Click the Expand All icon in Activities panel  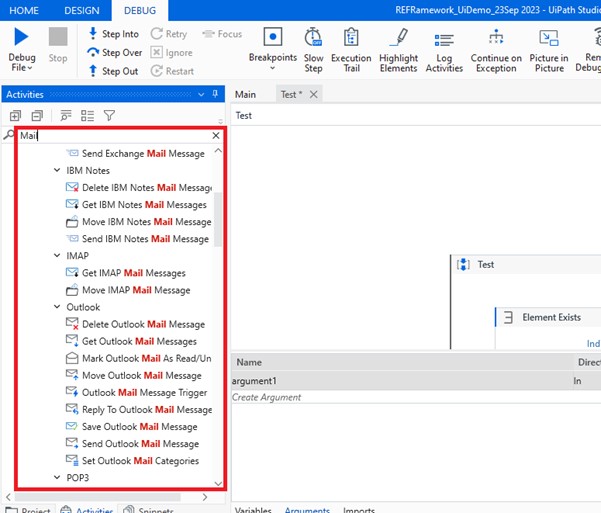pyautogui.click(x=15, y=116)
